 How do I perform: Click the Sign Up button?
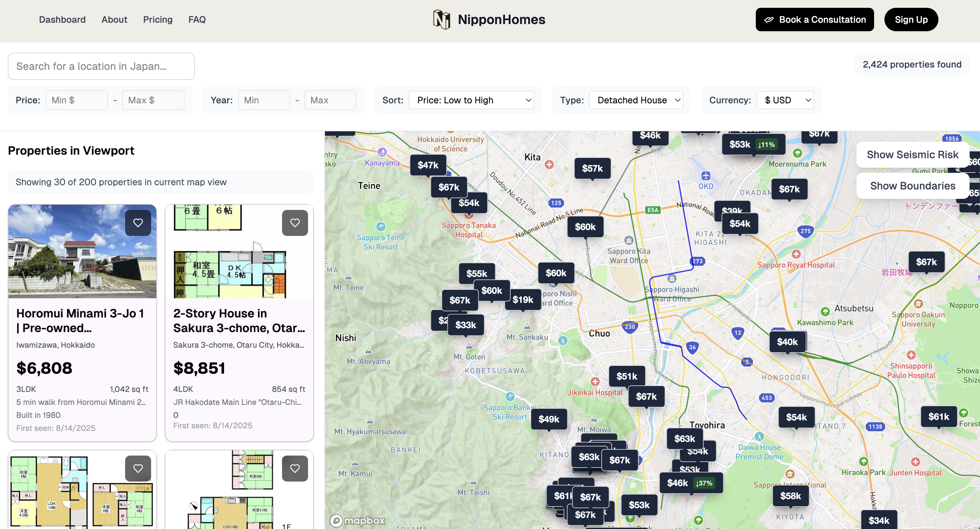point(911,19)
